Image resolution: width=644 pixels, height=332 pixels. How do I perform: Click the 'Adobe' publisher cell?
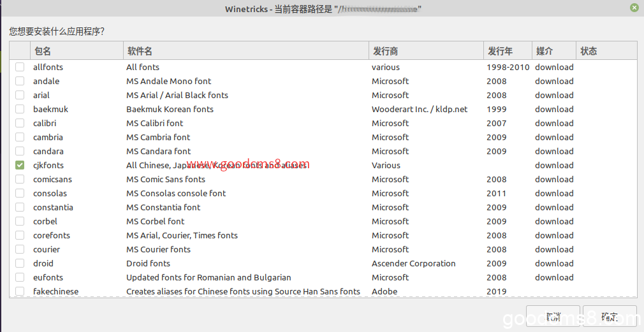tap(384, 291)
